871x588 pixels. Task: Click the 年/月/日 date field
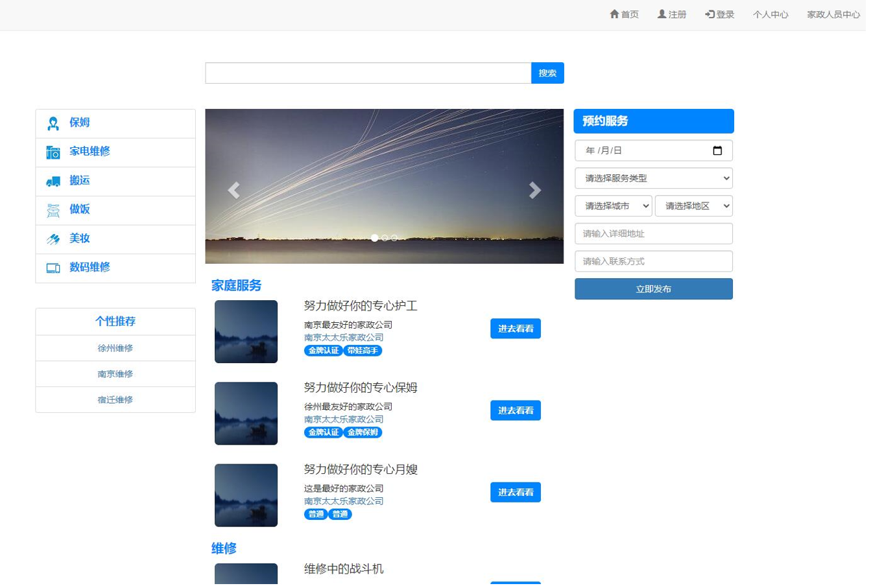[658, 151]
